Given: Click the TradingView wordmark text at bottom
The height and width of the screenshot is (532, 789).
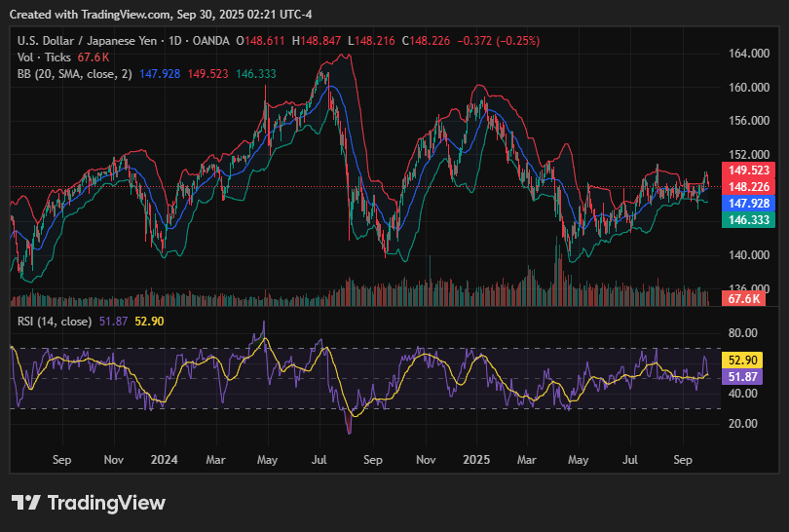Looking at the screenshot, I should 106,503.
